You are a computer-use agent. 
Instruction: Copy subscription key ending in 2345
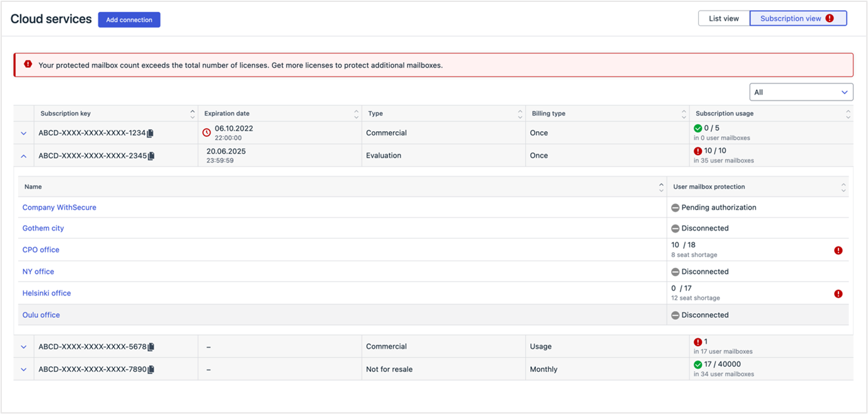151,156
